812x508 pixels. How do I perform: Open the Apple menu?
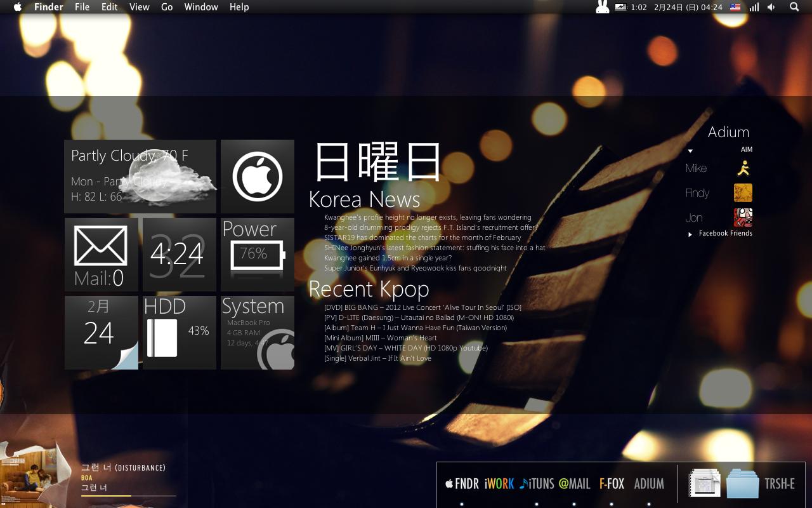[x=17, y=7]
